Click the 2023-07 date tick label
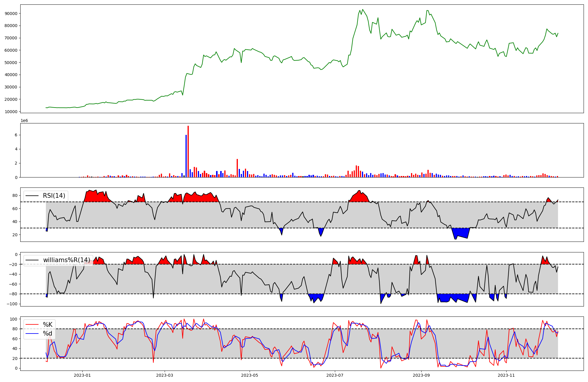 pos(335,375)
